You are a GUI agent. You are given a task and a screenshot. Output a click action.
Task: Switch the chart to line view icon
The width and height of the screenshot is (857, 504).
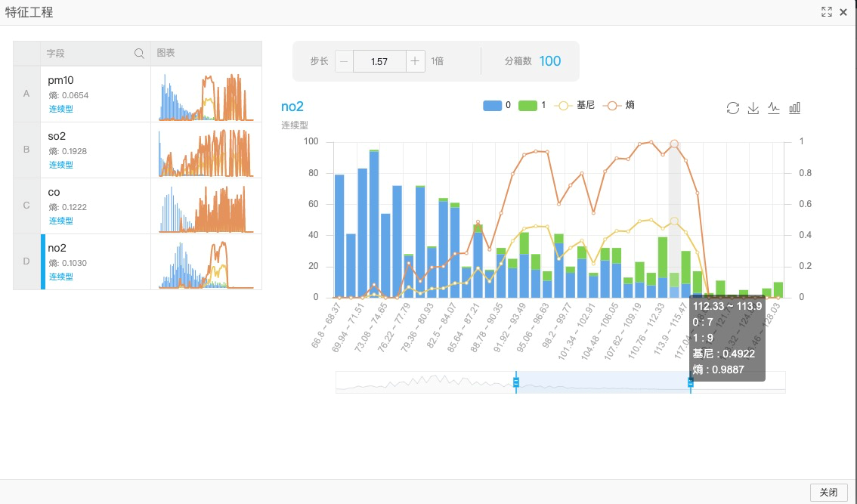click(773, 108)
